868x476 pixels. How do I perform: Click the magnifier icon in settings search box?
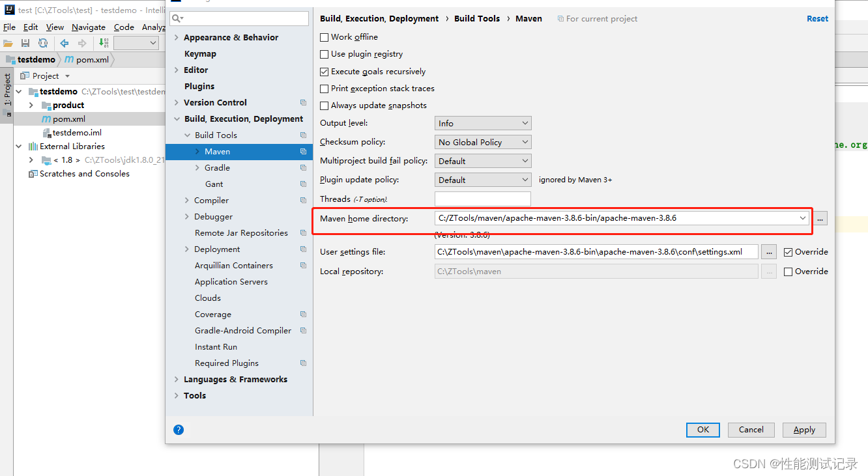(x=178, y=18)
